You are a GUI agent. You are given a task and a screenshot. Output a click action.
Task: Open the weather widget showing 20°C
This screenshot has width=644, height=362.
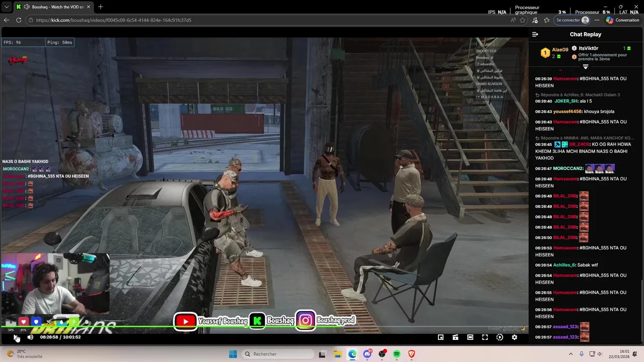[24, 354]
